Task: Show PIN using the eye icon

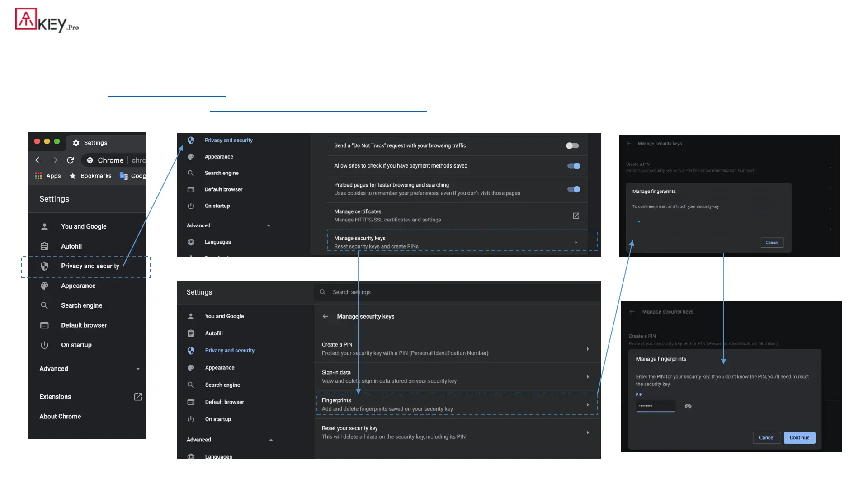Action: click(x=688, y=406)
